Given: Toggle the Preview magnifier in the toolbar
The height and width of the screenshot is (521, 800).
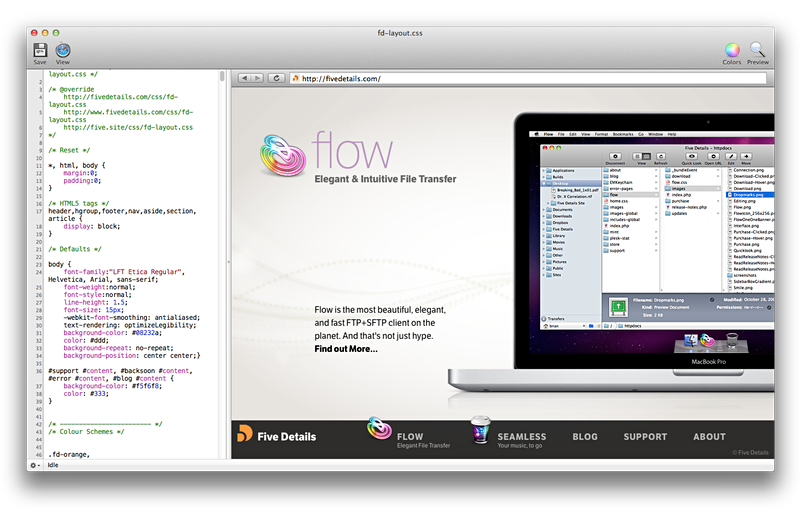Looking at the screenshot, I should click(x=758, y=50).
